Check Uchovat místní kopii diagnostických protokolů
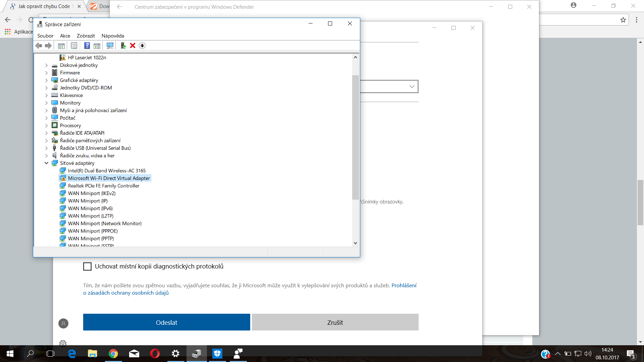644x362 pixels. 87,266
